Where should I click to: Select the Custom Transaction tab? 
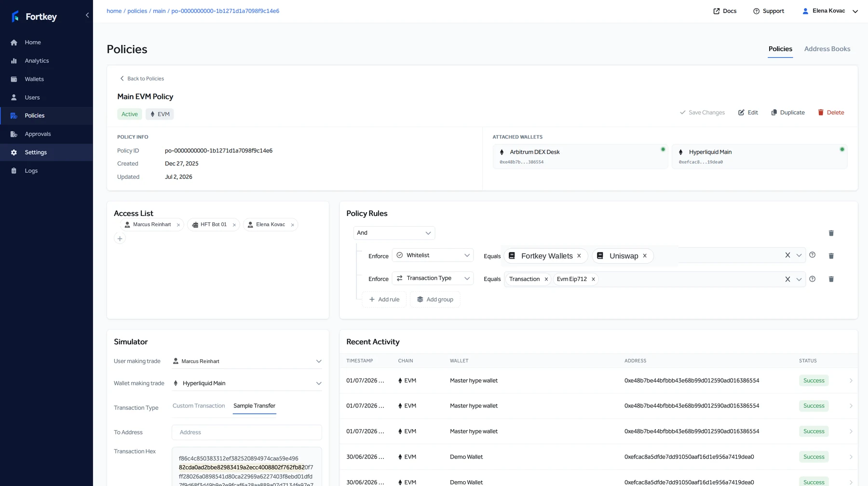(199, 406)
